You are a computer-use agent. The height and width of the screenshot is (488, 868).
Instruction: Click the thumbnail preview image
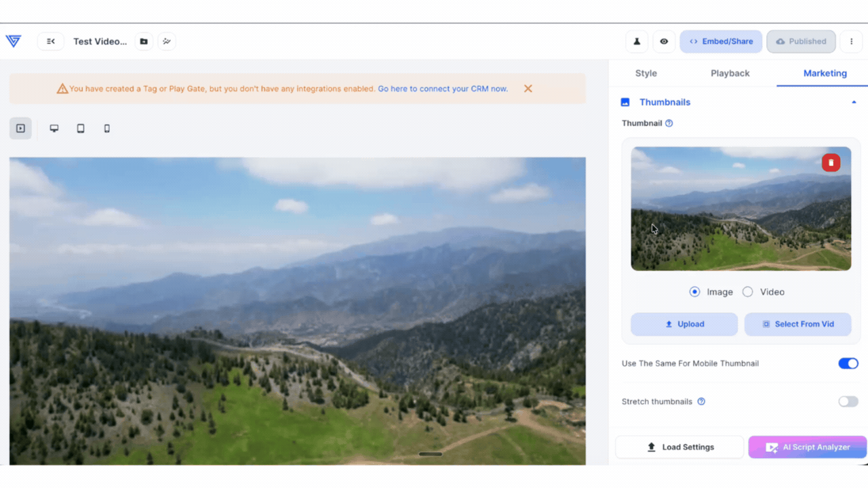(741, 209)
